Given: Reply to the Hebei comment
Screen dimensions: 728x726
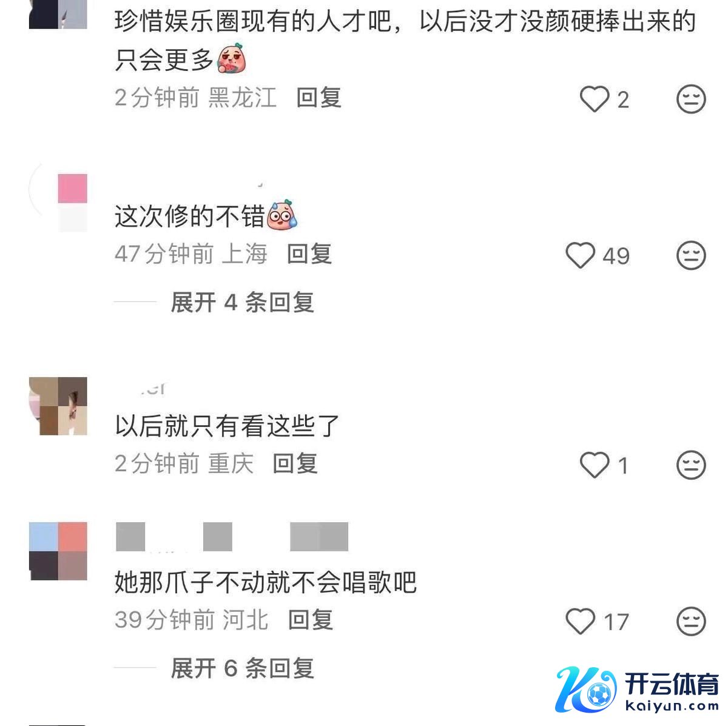Looking at the screenshot, I should tap(311, 620).
